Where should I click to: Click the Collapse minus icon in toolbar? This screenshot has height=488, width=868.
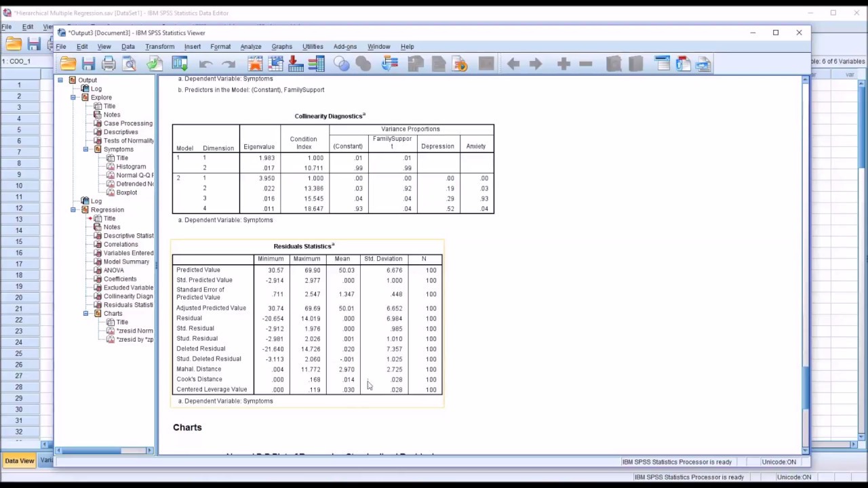586,64
